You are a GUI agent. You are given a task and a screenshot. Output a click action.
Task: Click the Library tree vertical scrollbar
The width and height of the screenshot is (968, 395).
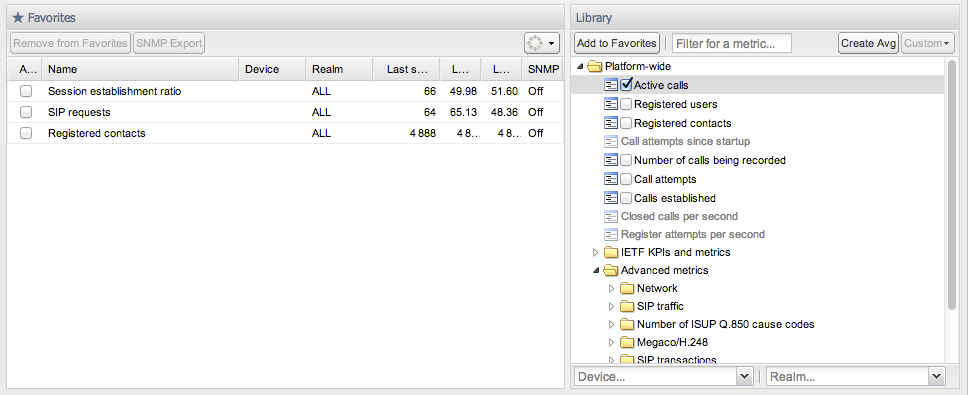(x=951, y=185)
